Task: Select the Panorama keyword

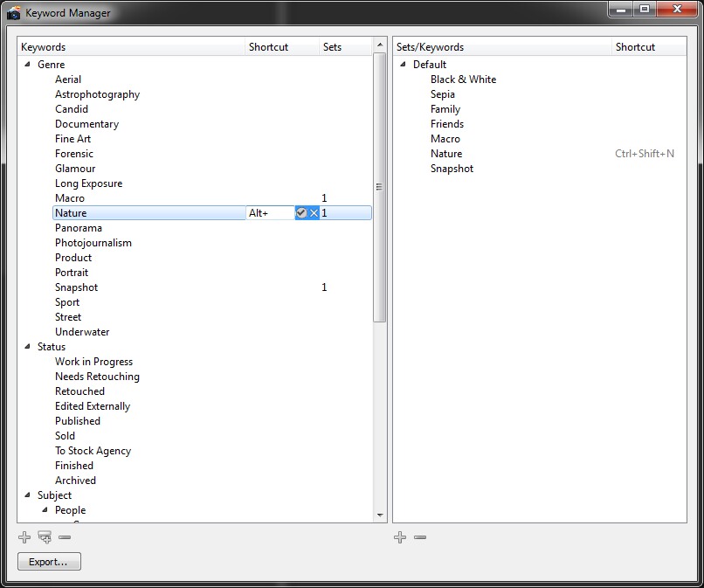Action: [x=79, y=228]
